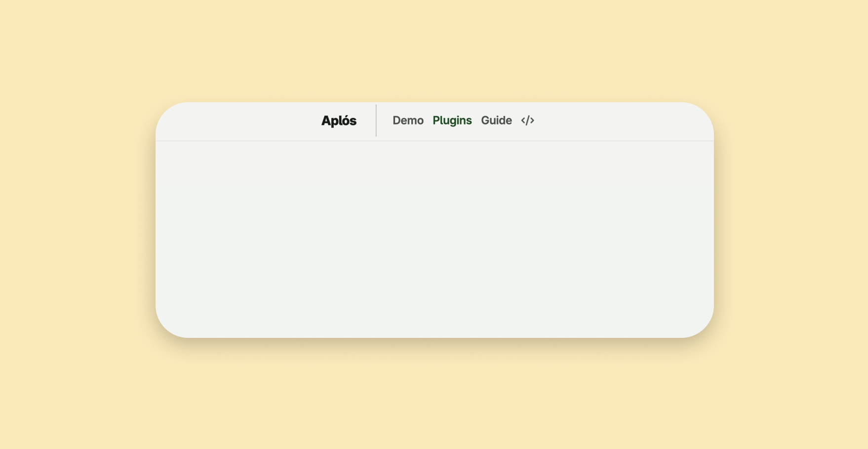Open the Demo section from the menu
The image size is (868, 449).
coord(408,121)
